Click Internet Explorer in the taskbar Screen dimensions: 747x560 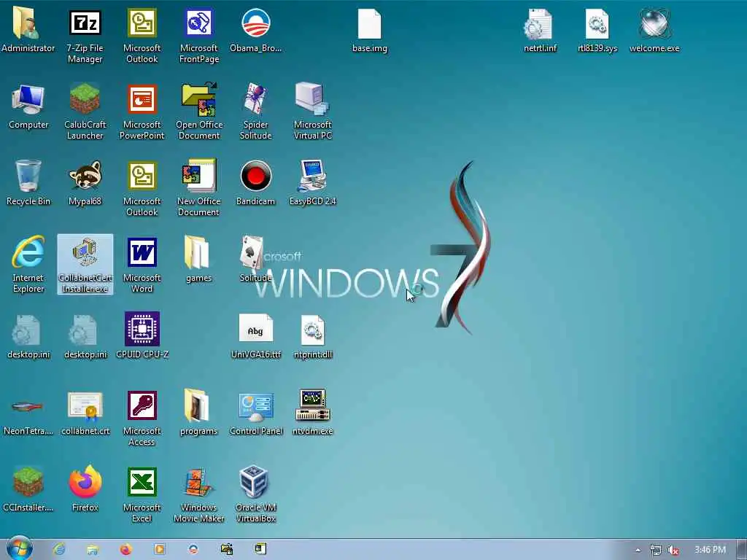click(x=59, y=550)
